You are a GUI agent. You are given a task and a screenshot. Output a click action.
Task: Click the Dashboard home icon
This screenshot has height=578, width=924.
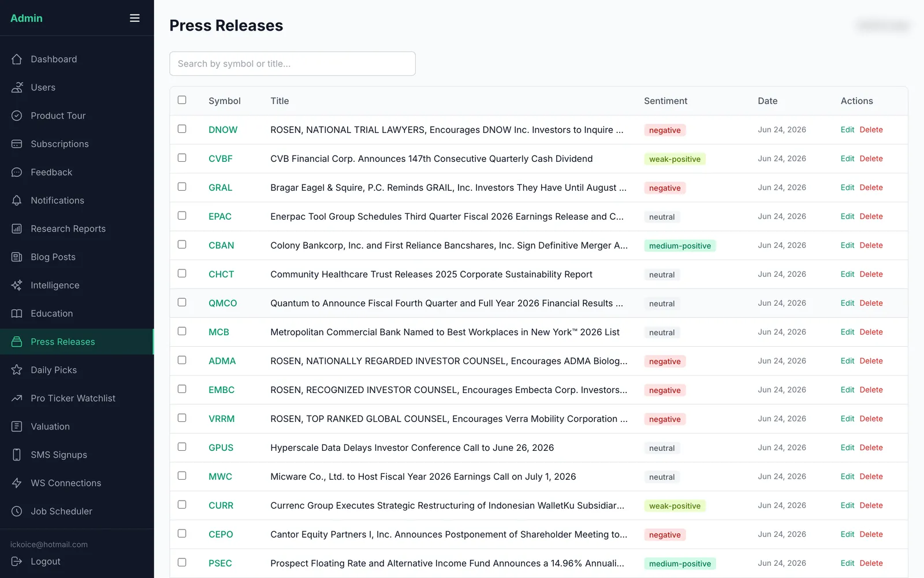tap(17, 59)
